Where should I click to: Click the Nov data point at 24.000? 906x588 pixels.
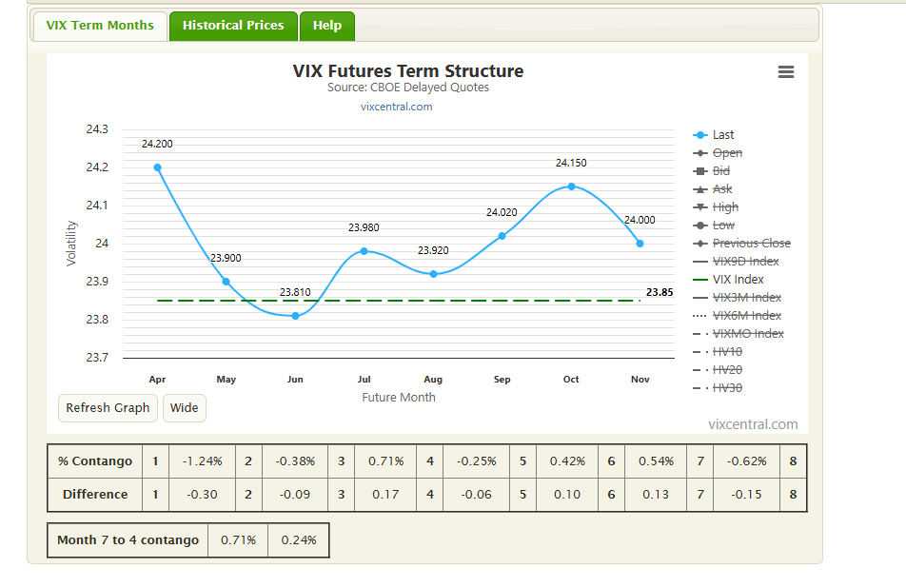640,244
